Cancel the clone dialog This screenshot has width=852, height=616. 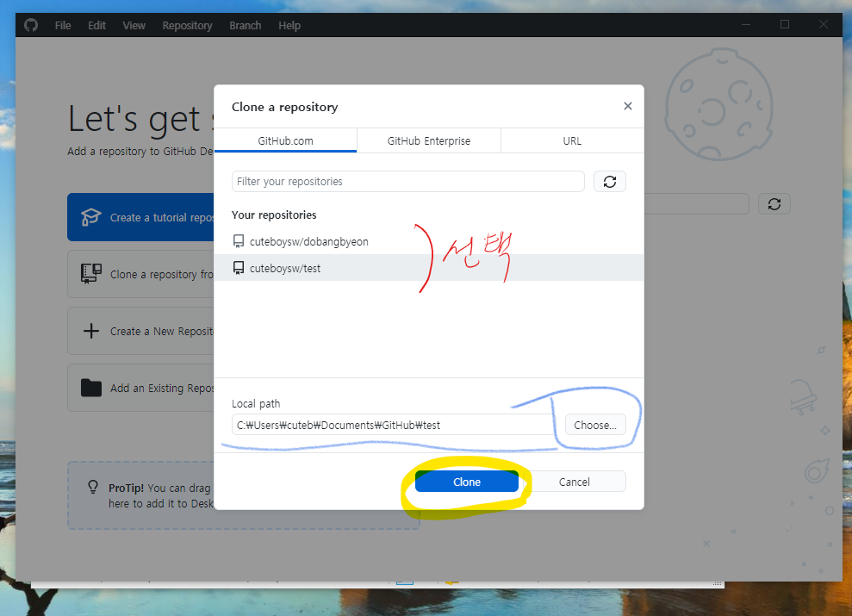tap(575, 482)
